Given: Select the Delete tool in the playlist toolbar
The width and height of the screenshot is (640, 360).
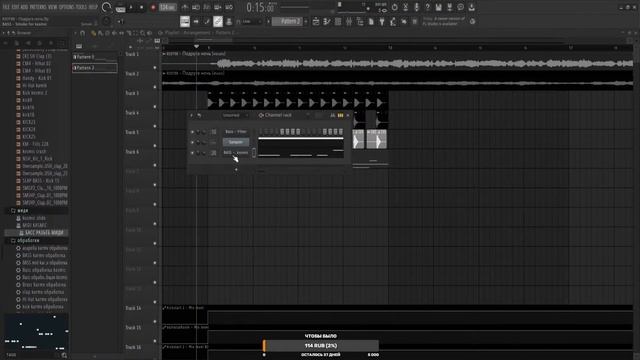Looking at the screenshot, I should (x=107, y=33).
